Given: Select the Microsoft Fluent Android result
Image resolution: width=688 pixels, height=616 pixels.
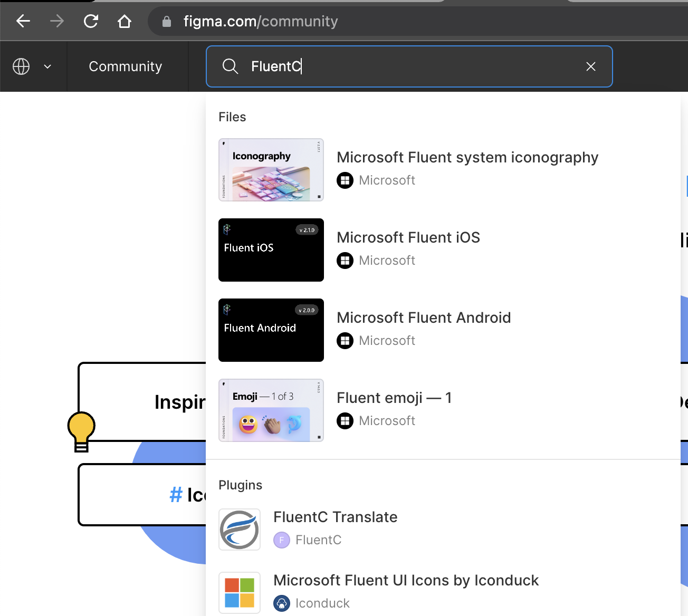Looking at the screenshot, I should click(x=424, y=317).
